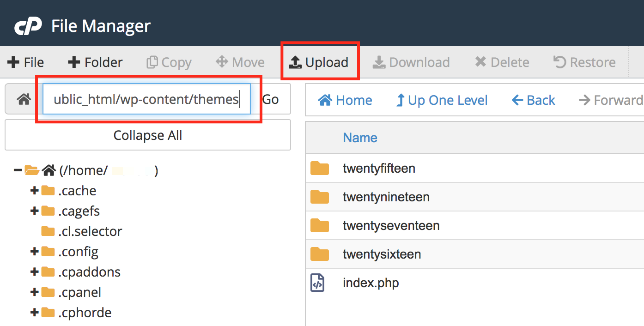The height and width of the screenshot is (326, 644).
Task: Click the Download toolbar button
Action: [x=411, y=62]
